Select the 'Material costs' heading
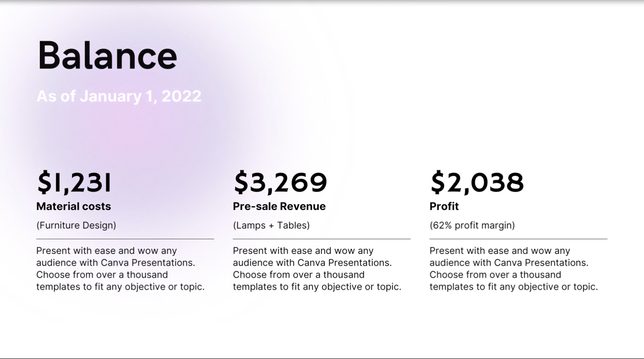This screenshot has height=359, width=644. [x=73, y=206]
